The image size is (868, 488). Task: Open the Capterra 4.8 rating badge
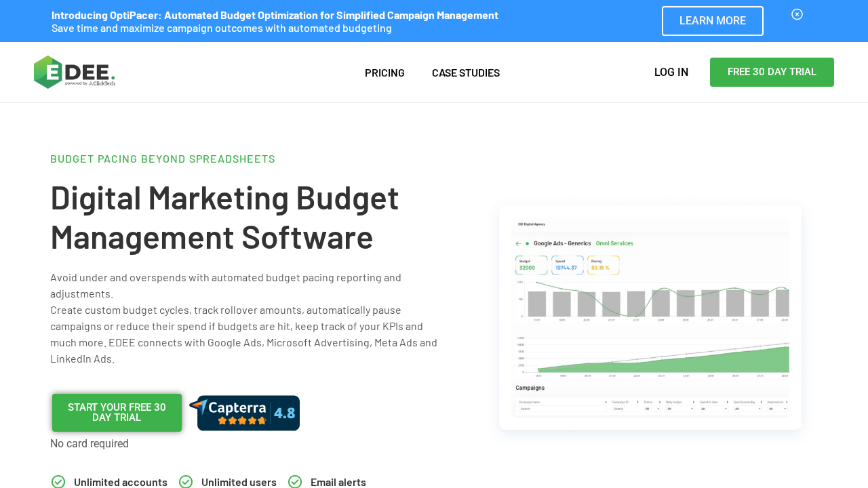pos(245,413)
